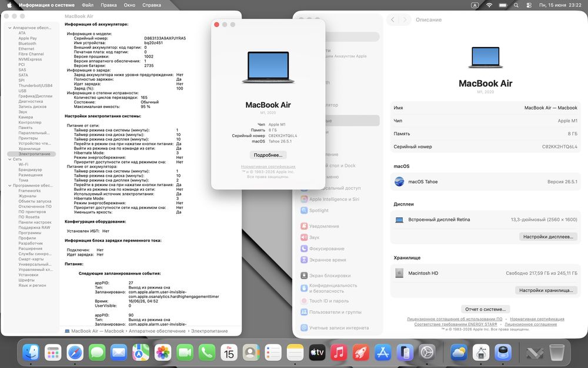Open Лицензионное соглашение об использовании ПО link
This screenshot has height=368, width=588.
pyautogui.click(x=455, y=319)
